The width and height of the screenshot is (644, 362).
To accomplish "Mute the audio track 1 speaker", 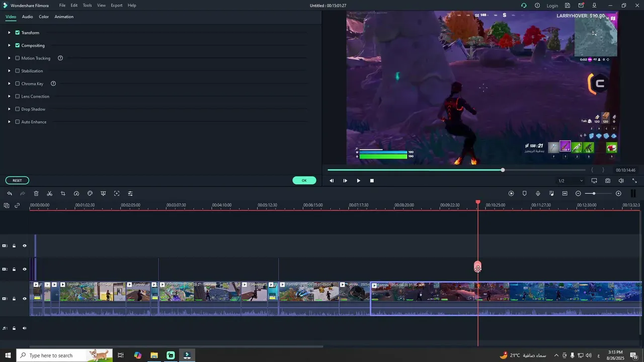I will (24, 328).
